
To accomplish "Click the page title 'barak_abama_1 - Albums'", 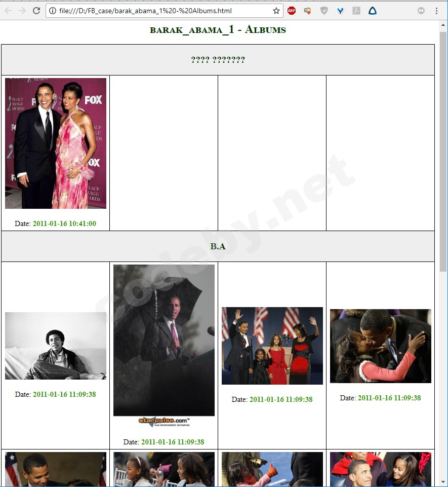I will 218,30.
